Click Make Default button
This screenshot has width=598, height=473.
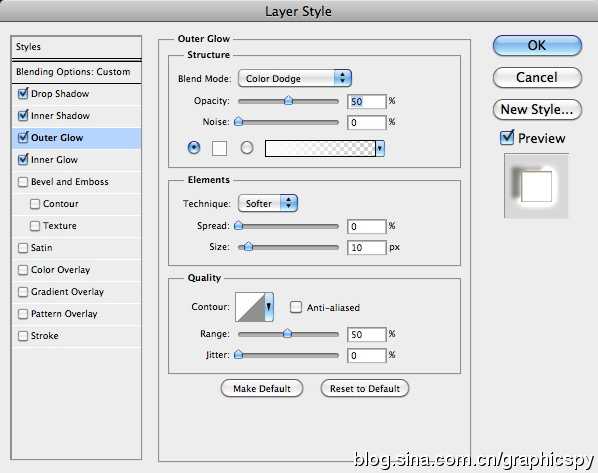(x=262, y=388)
